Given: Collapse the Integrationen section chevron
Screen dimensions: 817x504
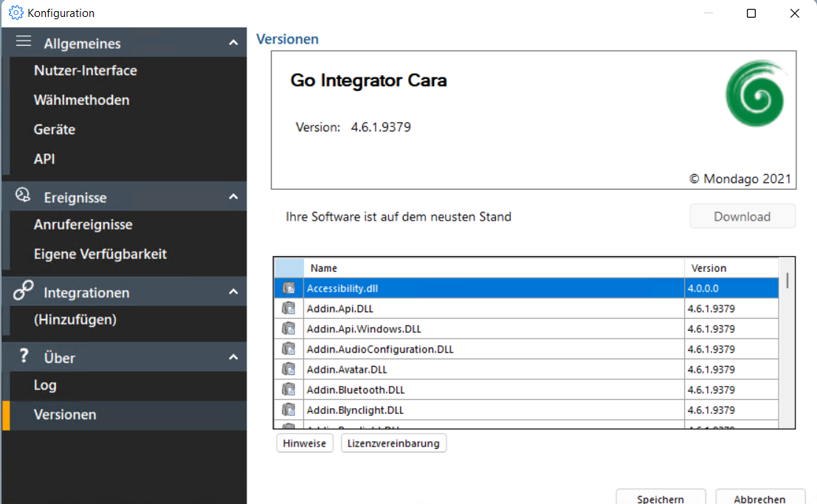Looking at the screenshot, I should [x=233, y=292].
